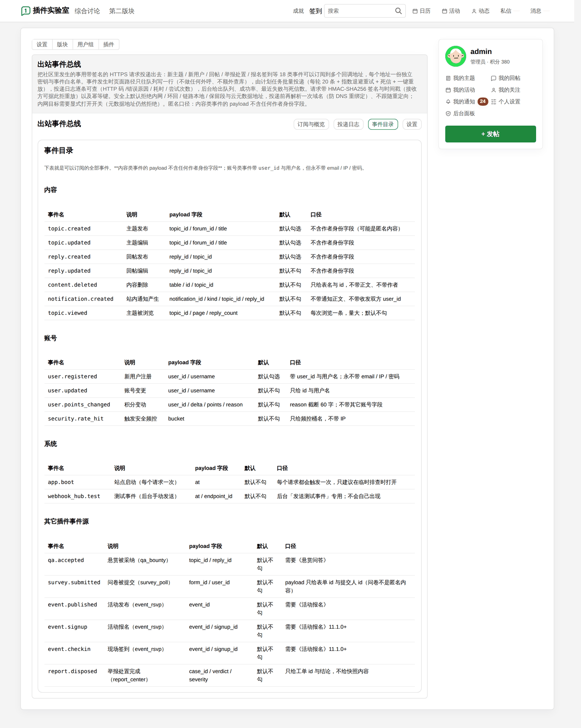Open the 综合讨论 nav link
581x728 pixels.
coord(87,11)
